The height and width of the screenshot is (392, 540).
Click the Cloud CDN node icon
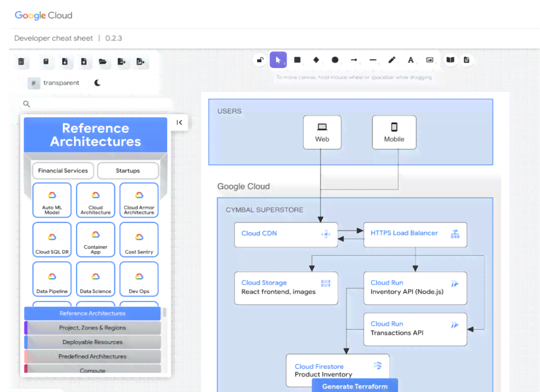(x=326, y=234)
